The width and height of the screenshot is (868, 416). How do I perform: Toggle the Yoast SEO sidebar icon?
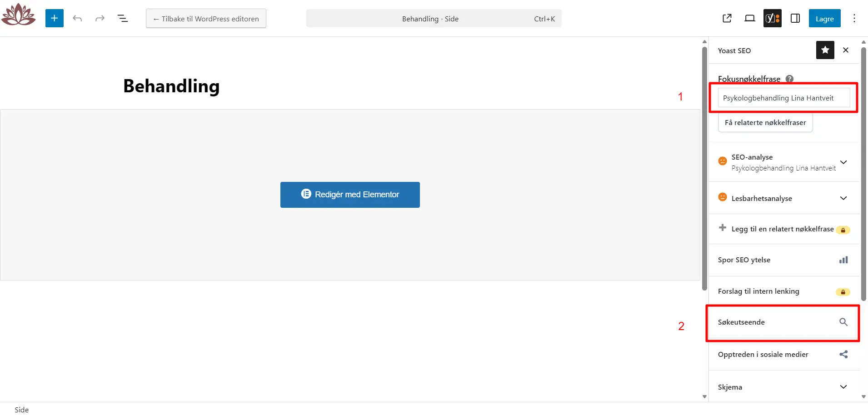[x=773, y=18]
